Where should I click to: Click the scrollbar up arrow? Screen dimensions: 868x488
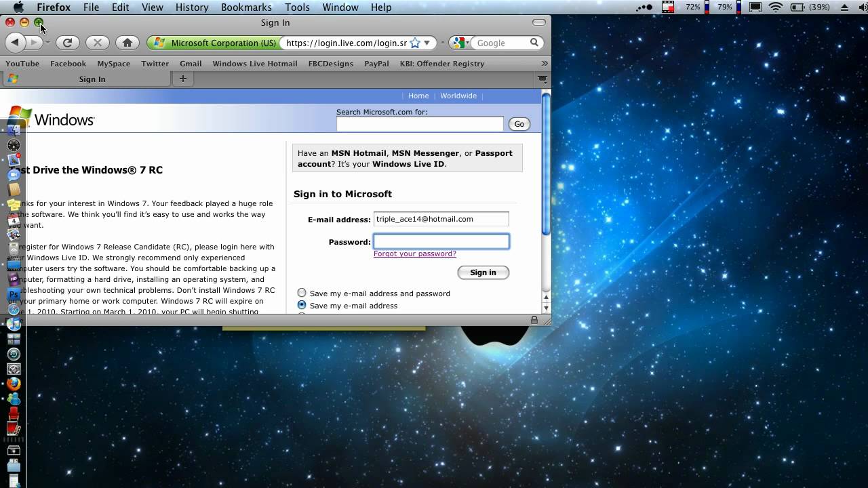pos(547,297)
